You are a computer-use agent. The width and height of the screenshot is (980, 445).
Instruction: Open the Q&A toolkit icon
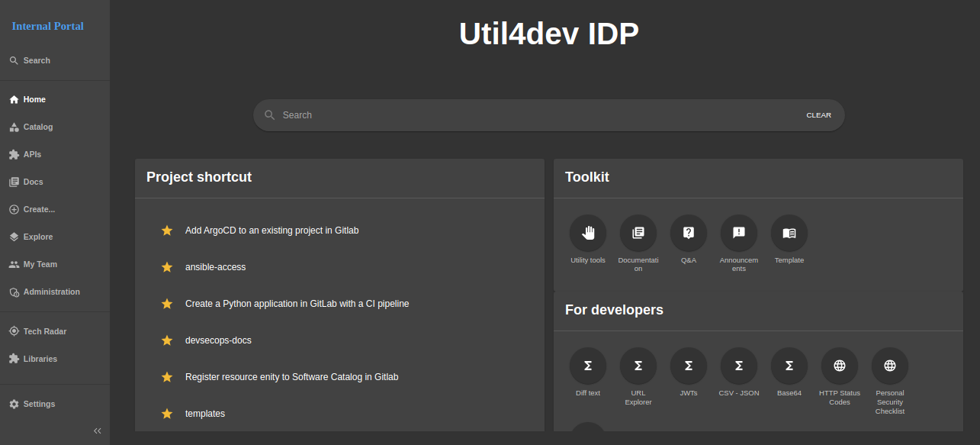(x=688, y=234)
